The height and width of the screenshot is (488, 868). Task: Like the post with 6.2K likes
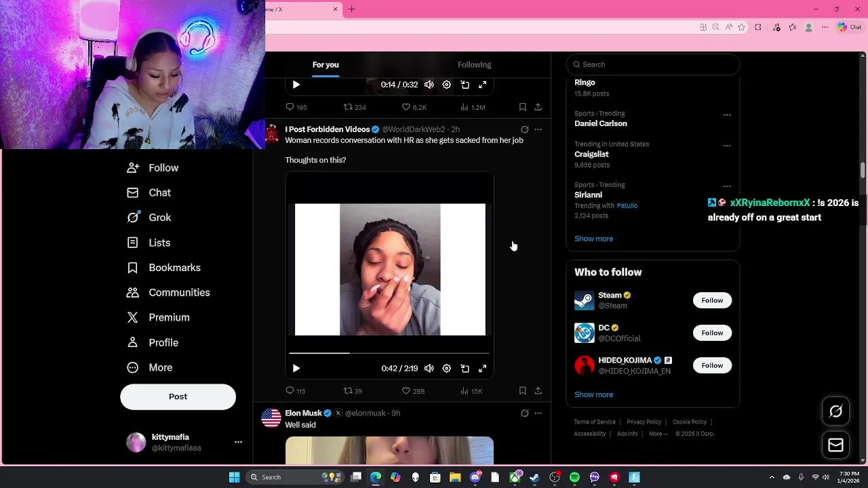(x=414, y=107)
